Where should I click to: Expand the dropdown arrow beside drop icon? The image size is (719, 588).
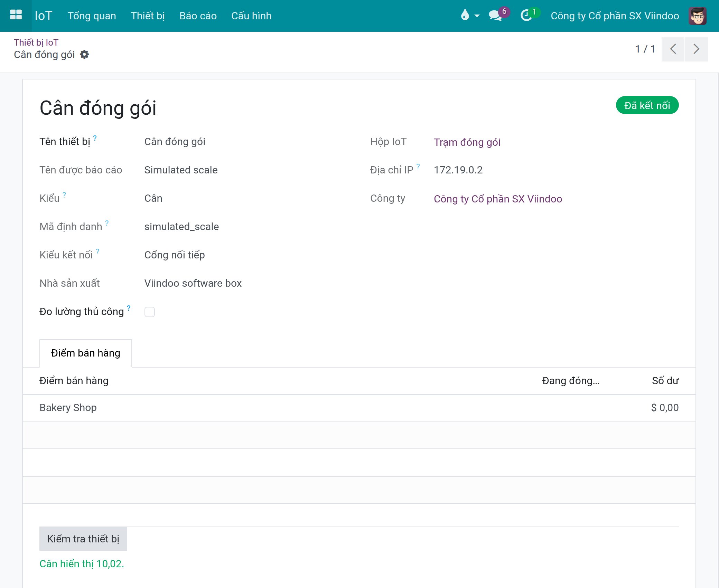[x=477, y=16]
